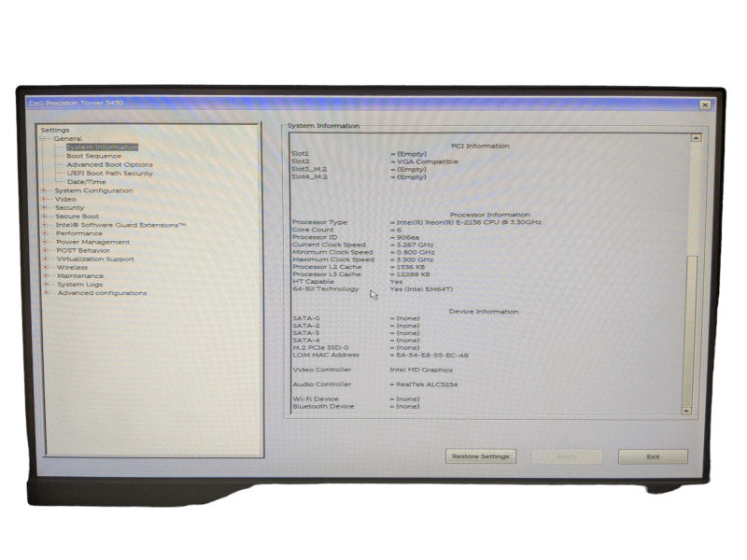Click the Slot3_M.2 row

click(x=359, y=170)
